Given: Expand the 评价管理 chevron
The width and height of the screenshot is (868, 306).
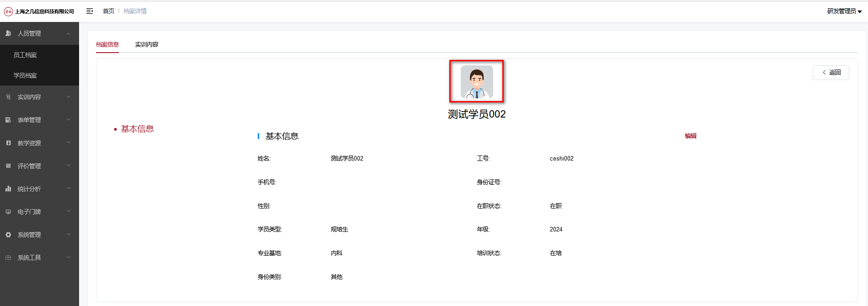Looking at the screenshot, I should coord(69,166).
